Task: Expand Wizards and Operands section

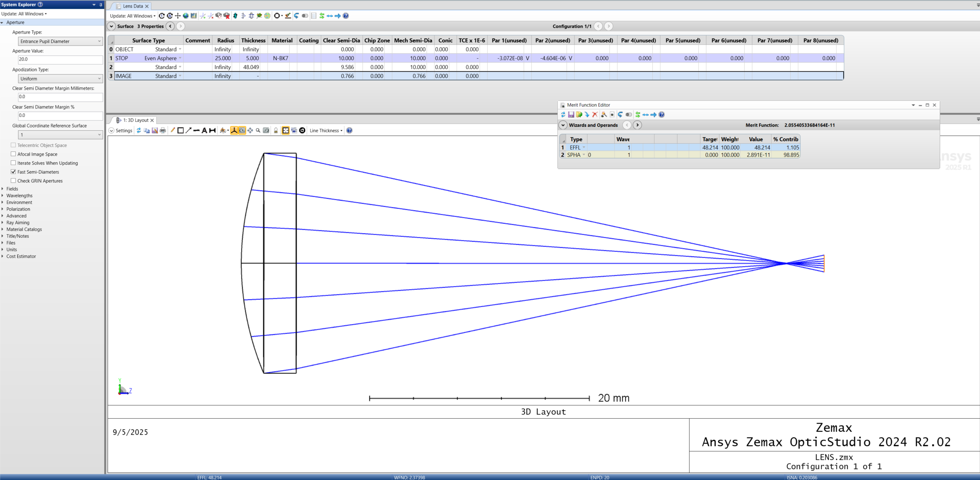Action: [563, 125]
